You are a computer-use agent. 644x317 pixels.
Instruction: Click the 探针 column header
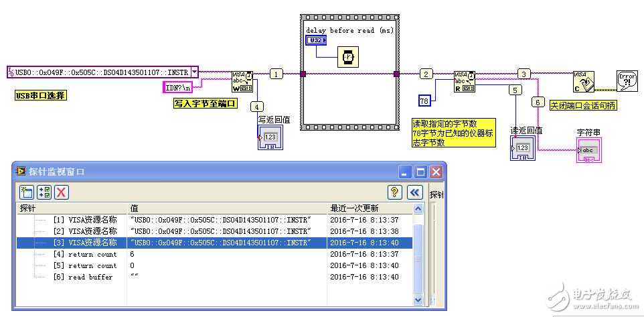pyautogui.click(x=72, y=208)
